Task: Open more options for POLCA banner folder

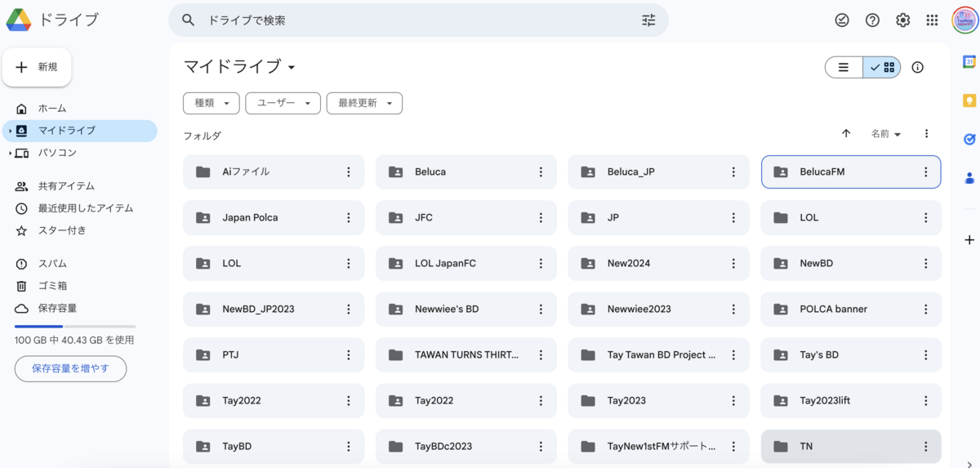Action: (925, 309)
